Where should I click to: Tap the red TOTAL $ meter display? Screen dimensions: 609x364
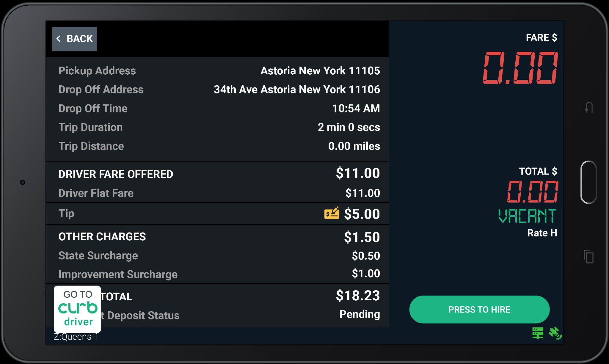pyautogui.click(x=532, y=192)
